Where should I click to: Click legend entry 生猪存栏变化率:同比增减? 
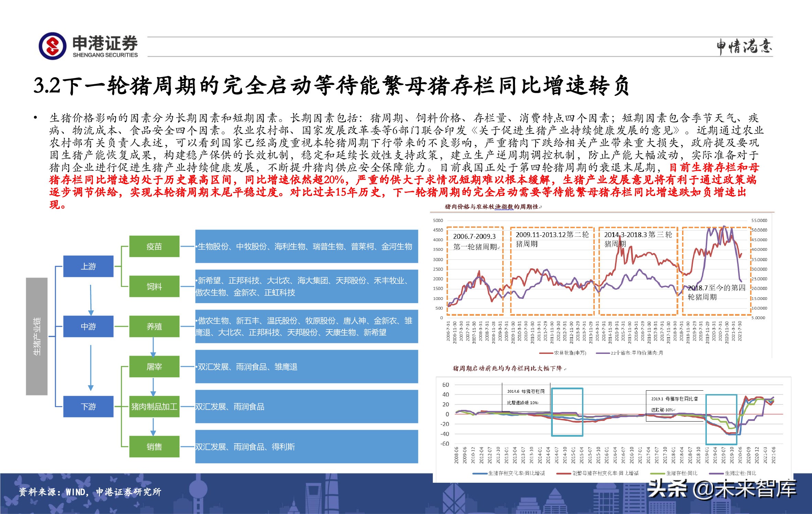coord(509,473)
